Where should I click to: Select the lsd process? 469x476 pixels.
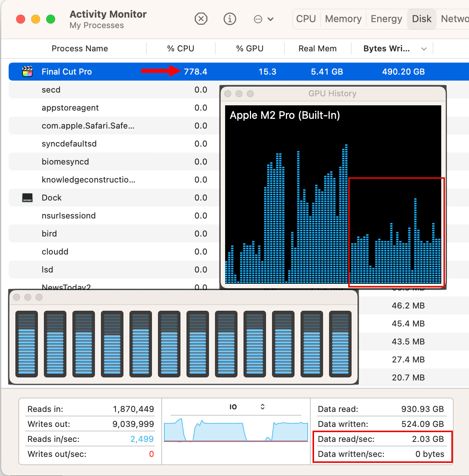click(x=47, y=269)
